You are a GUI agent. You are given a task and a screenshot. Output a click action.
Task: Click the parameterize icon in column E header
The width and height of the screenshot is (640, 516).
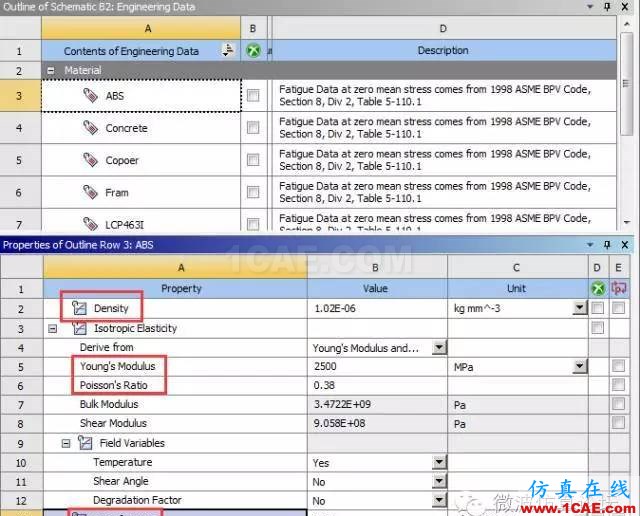click(x=619, y=288)
